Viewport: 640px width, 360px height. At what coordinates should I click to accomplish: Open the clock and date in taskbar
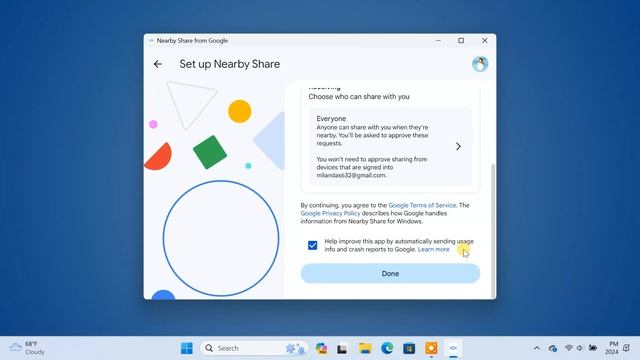pyautogui.click(x=611, y=348)
